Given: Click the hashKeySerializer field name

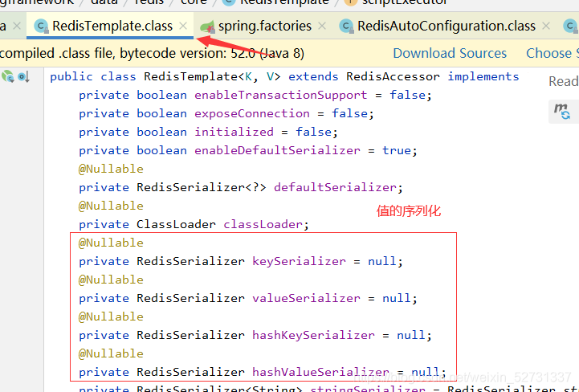Looking at the screenshot, I should pyautogui.click(x=313, y=335).
